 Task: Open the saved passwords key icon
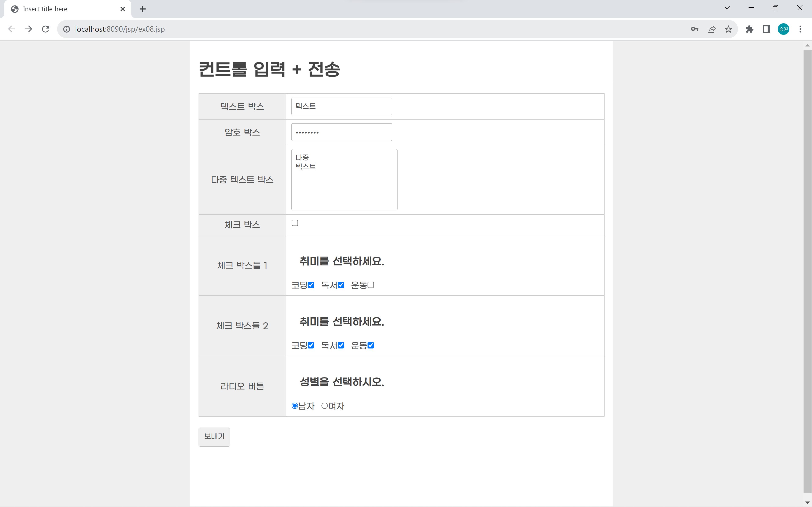[x=695, y=29]
